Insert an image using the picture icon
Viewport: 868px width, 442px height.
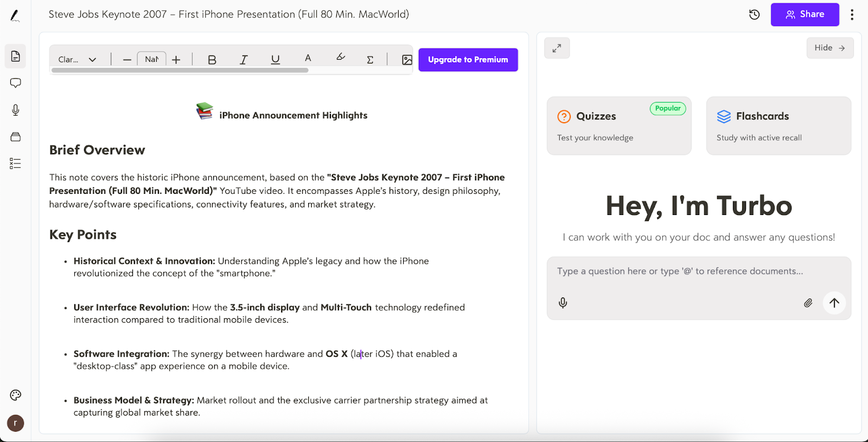tap(407, 60)
